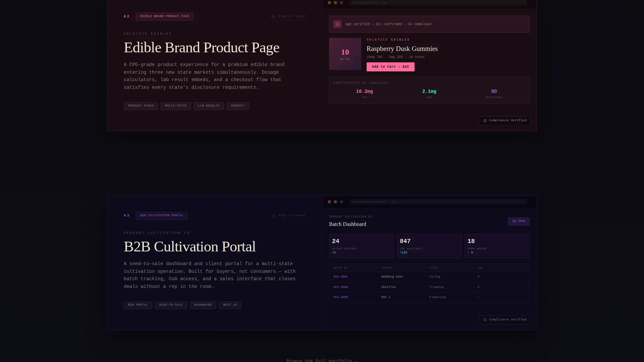The width and height of the screenshot is (644, 362).
Task: Click the SHOPIFY tag
Action: coord(238,106)
